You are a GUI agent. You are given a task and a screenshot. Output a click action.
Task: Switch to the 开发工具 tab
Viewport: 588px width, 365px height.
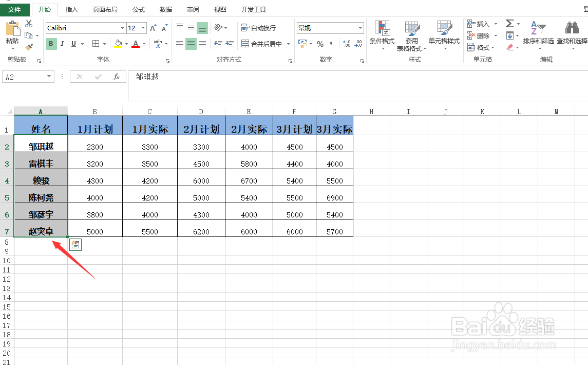254,9
